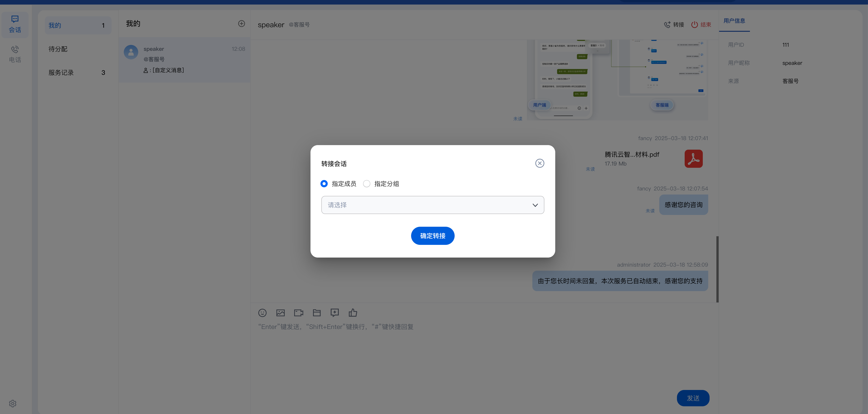Open the settings gear in sidebar
868x414 pixels.
(x=13, y=404)
